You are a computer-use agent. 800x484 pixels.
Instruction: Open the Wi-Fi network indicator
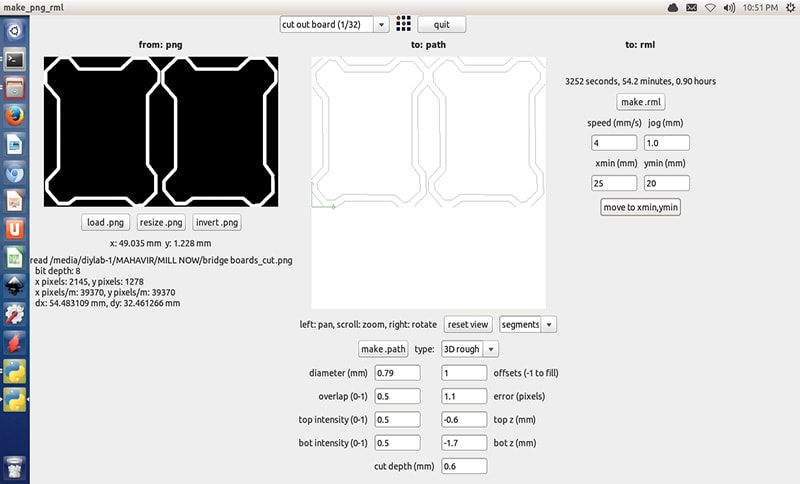[710, 8]
